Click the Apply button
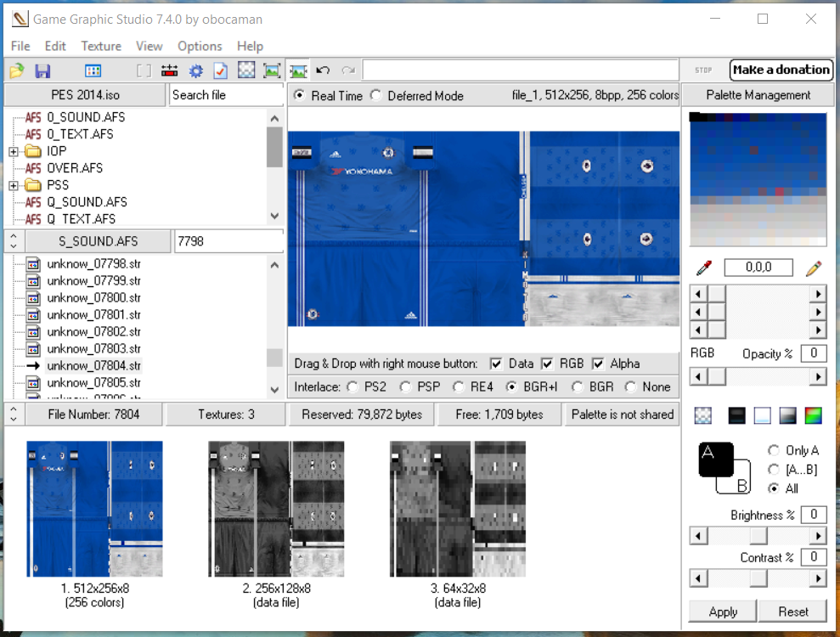 pos(723,612)
